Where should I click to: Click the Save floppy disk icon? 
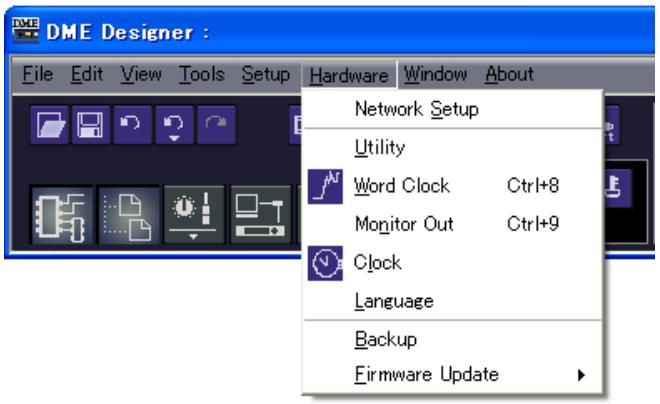pyautogui.click(x=90, y=125)
